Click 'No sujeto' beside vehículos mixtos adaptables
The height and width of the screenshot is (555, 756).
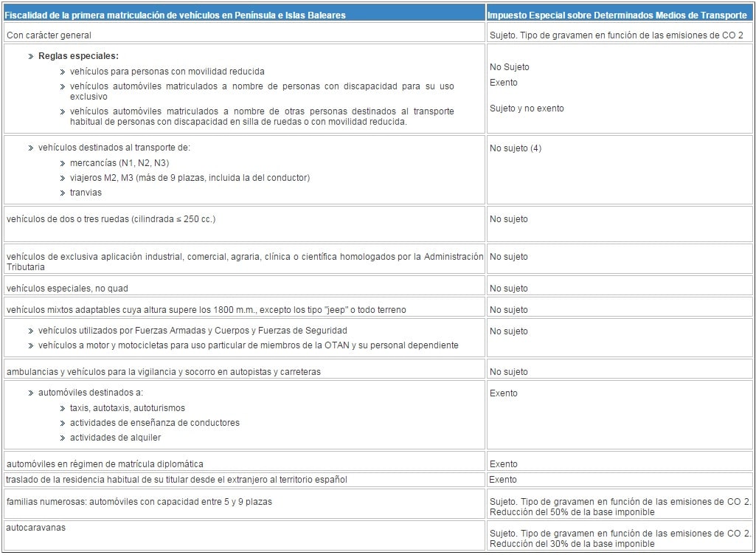click(509, 310)
